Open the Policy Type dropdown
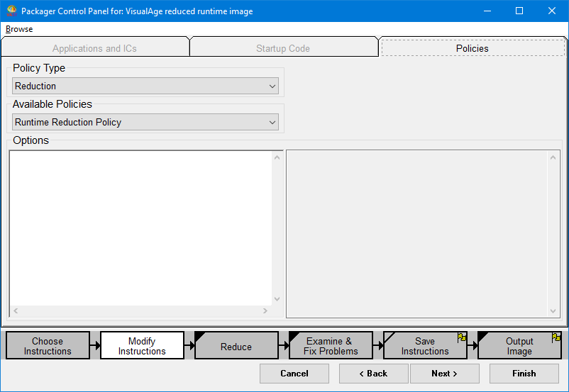Image resolution: width=569 pixels, height=392 pixels. pyautogui.click(x=145, y=86)
